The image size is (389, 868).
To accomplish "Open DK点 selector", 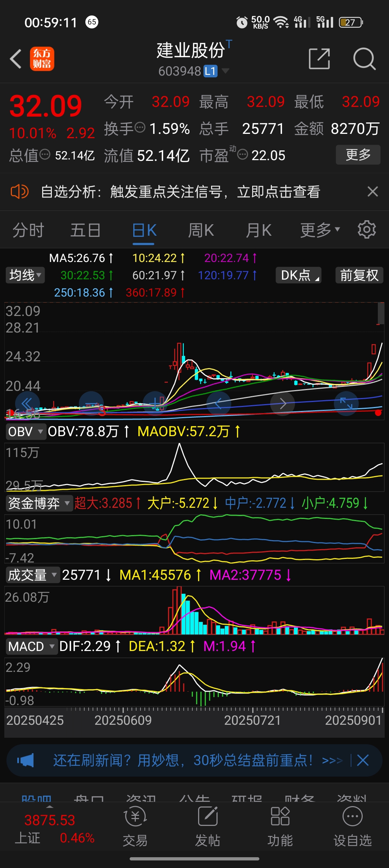I will coord(299,275).
